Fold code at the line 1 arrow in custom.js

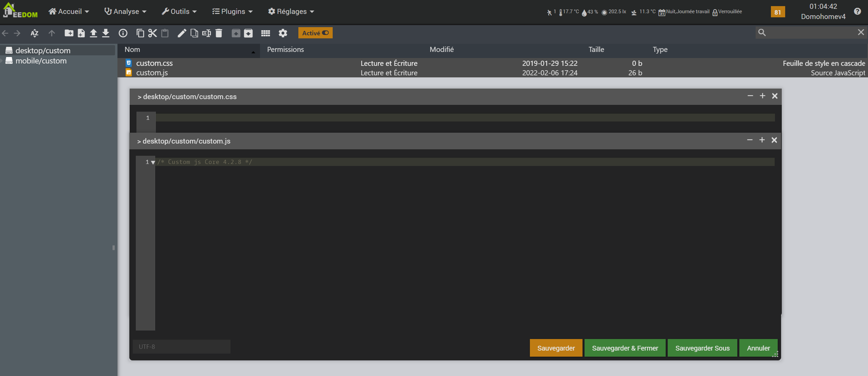pyautogui.click(x=153, y=162)
